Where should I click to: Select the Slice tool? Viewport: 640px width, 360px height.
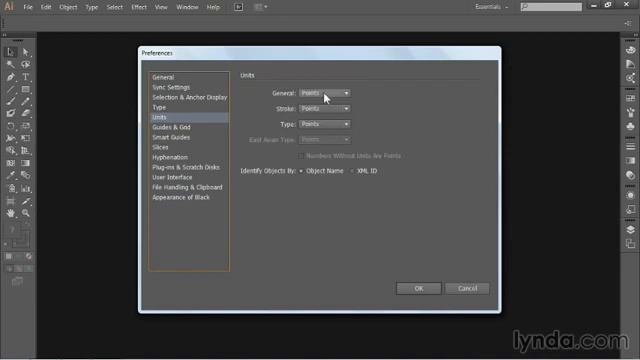pos(25,201)
